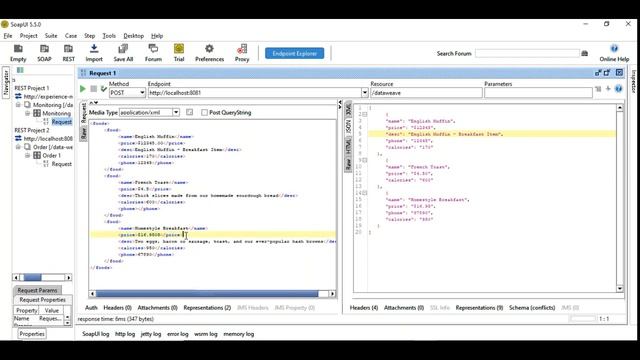Open the http log tab
This screenshot has height=360, width=640.
point(125,334)
